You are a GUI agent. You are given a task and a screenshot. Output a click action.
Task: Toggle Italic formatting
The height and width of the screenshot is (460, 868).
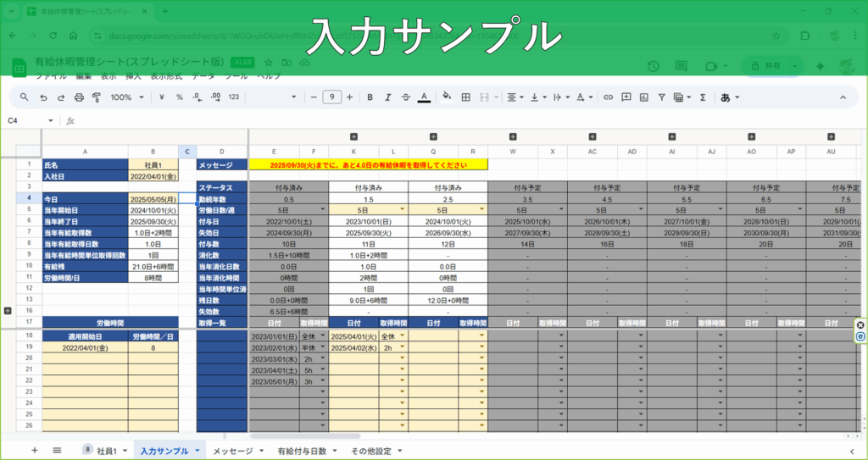click(x=388, y=97)
